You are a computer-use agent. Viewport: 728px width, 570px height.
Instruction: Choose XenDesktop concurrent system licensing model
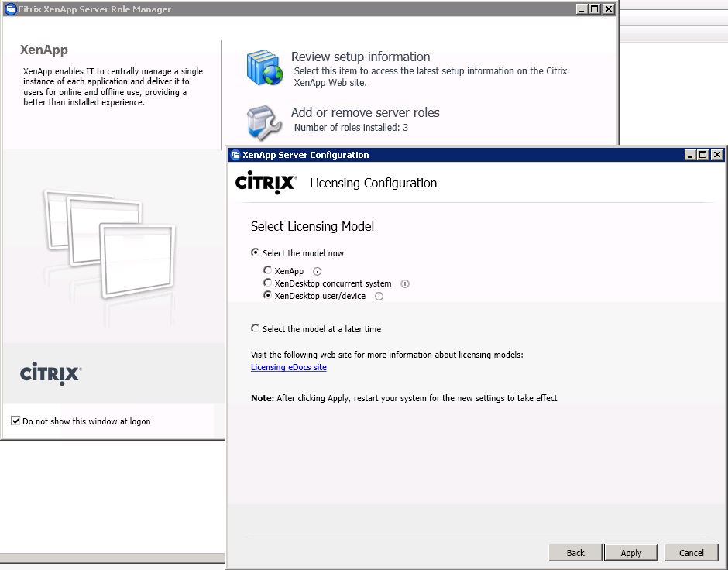268,283
